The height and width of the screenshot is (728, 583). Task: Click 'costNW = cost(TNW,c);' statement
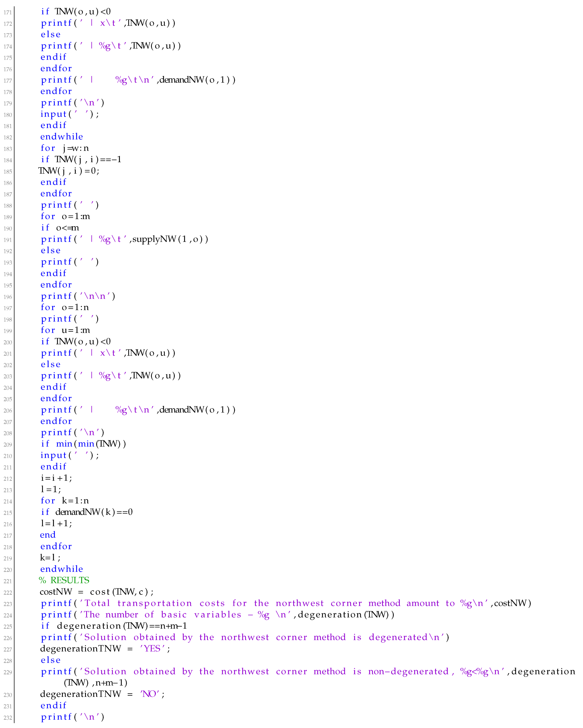[97, 592]
